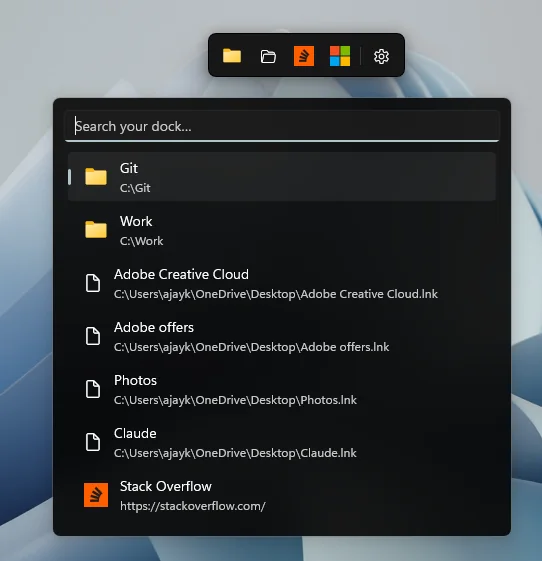Open the yellow folder icon in the dock bar
The width and height of the screenshot is (542, 561).
[232, 56]
